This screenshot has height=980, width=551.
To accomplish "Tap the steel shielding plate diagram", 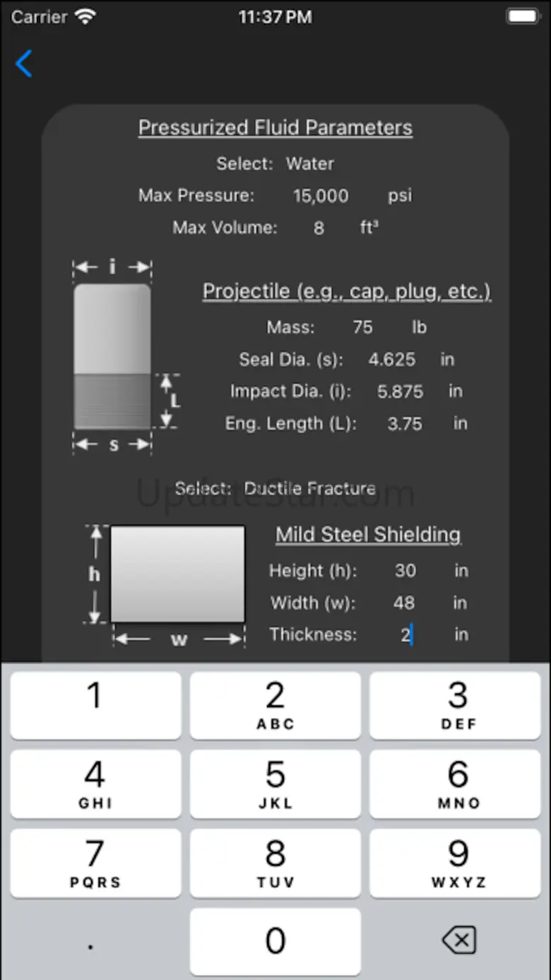I will pyautogui.click(x=177, y=574).
